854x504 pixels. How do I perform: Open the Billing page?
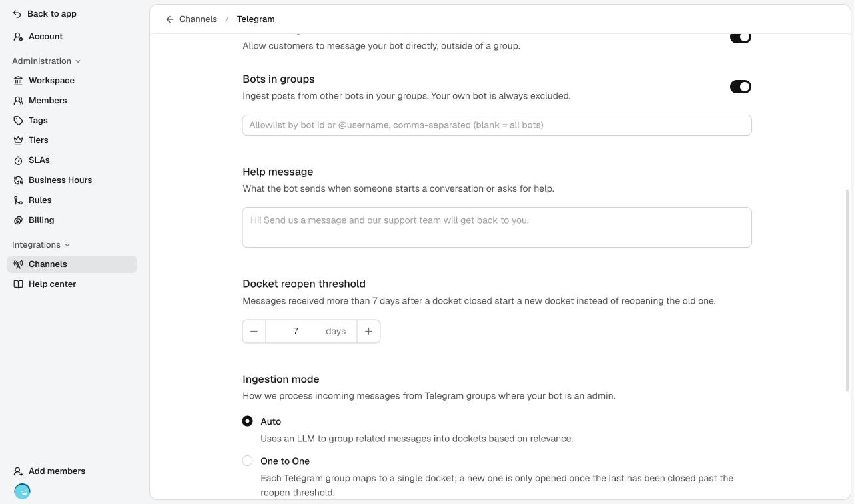click(72, 220)
